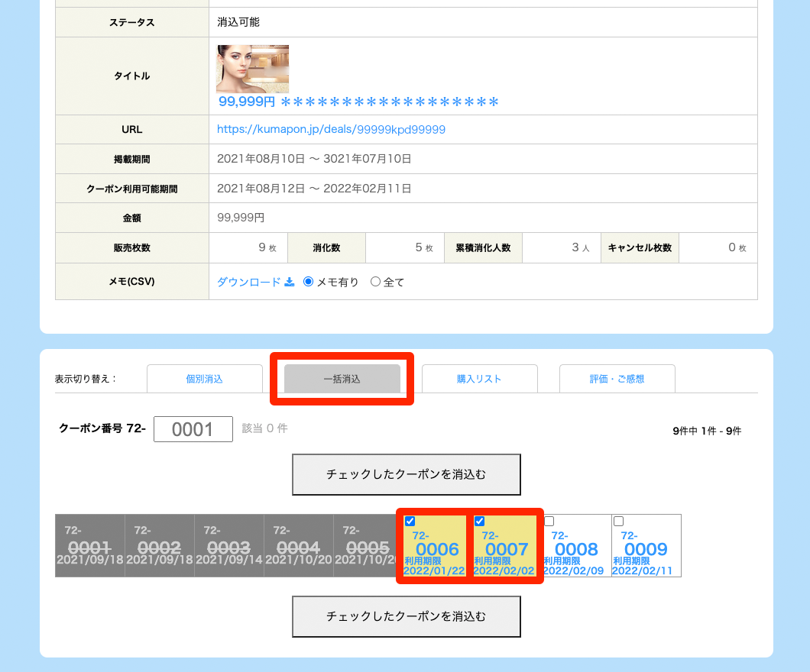Open the 評価・ご感想 tab
The height and width of the screenshot is (672, 810).
(x=617, y=379)
